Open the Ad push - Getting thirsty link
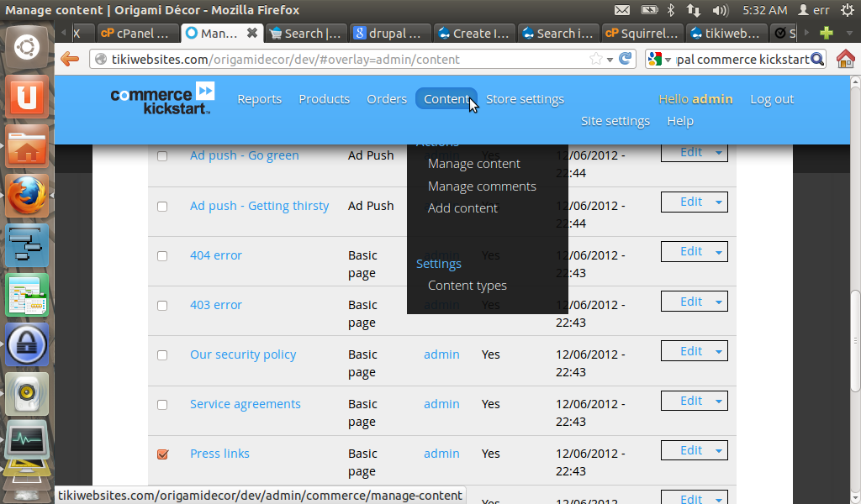The width and height of the screenshot is (861, 504). (259, 206)
